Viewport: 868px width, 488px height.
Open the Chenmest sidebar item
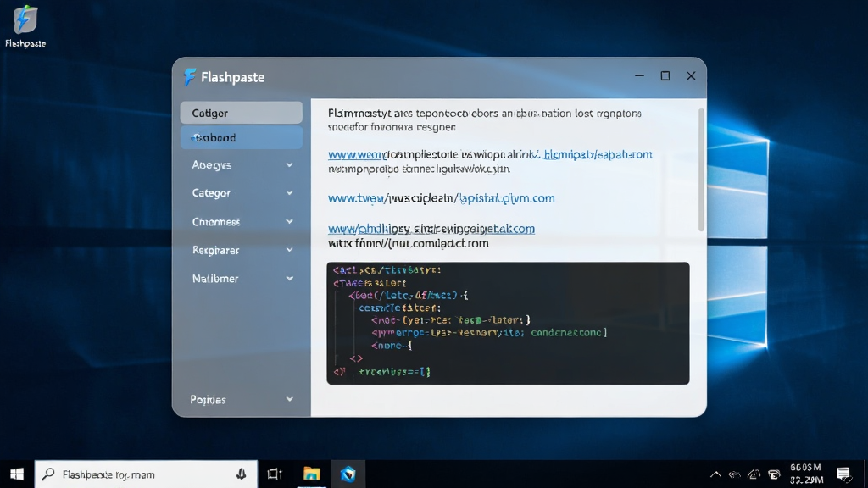click(x=216, y=222)
